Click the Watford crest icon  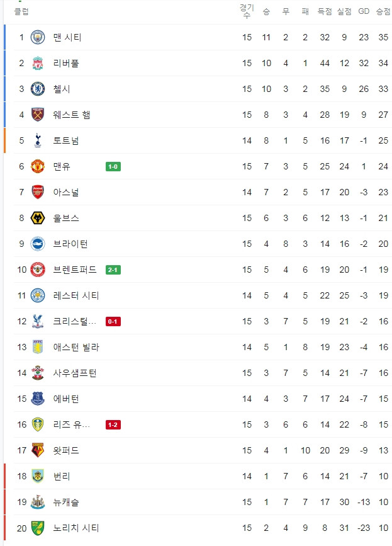[x=38, y=450]
